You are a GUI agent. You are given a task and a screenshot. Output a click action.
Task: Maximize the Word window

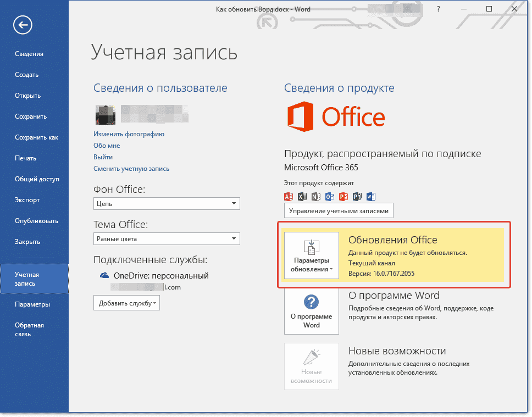coord(489,9)
